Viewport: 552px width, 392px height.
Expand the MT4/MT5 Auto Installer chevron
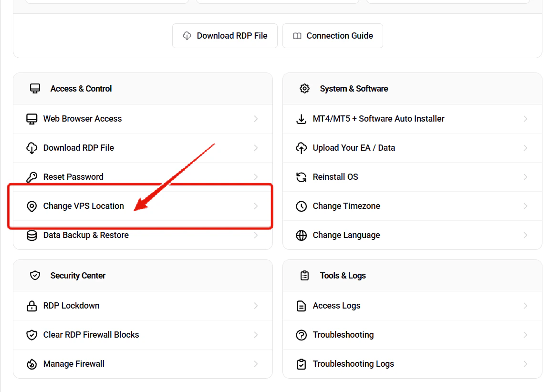[526, 118]
